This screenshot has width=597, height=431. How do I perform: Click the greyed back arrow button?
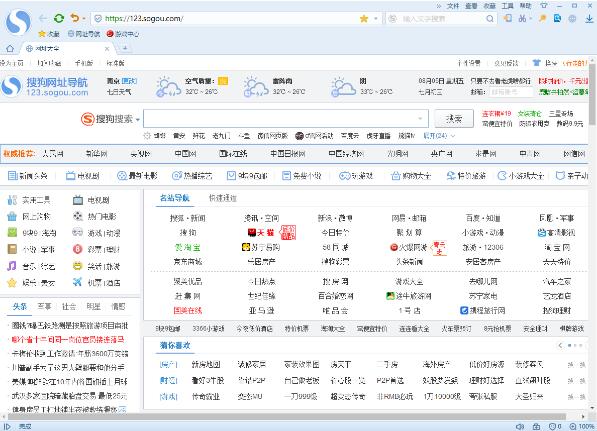point(43,18)
